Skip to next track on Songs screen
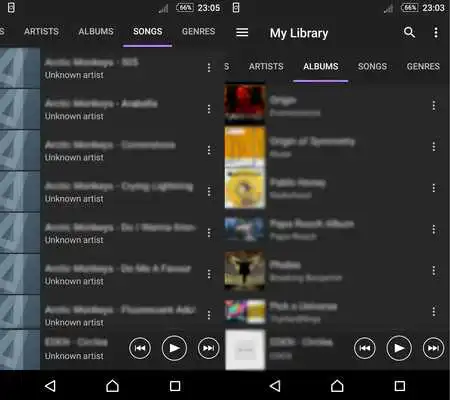 click(209, 348)
